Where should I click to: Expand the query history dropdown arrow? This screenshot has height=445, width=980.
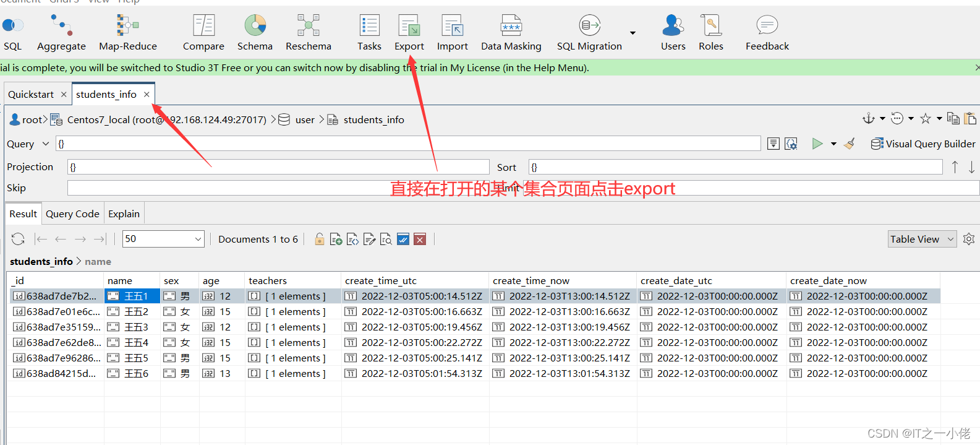coord(911,118)
